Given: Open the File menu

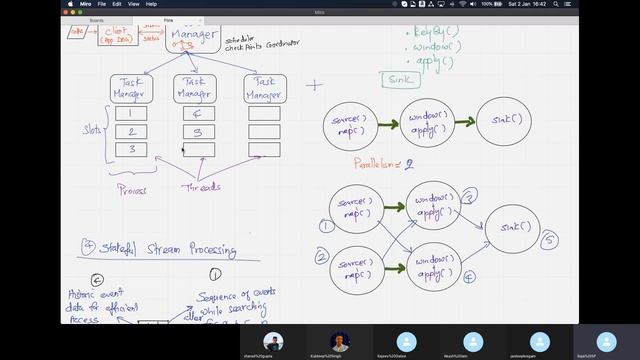Looking at the screenshot, I should [102, 4].
